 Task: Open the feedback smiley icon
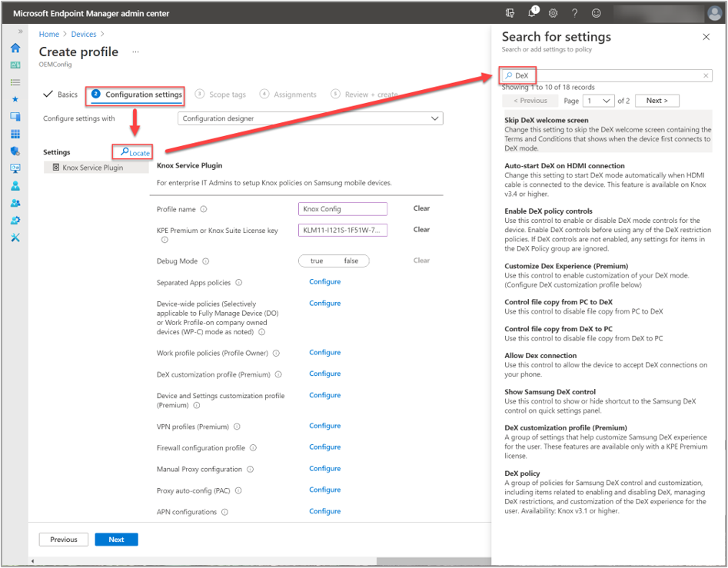tap(596, 13)
